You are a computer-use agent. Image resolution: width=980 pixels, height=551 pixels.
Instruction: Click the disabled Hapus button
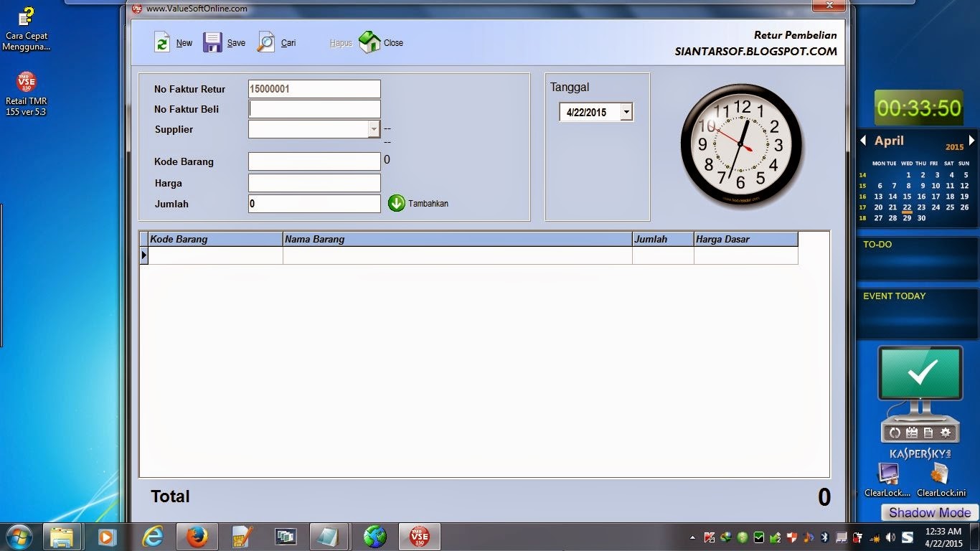pyautogui.click(x=341, y=43)
